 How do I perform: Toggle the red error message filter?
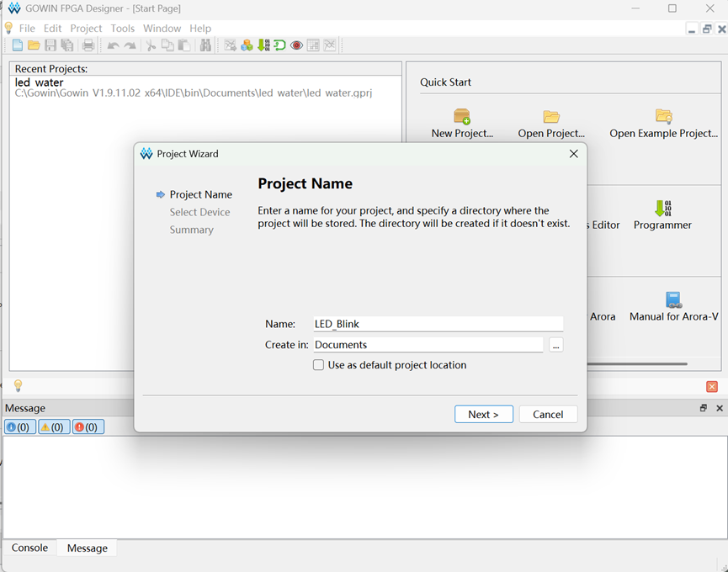point(88,426)
